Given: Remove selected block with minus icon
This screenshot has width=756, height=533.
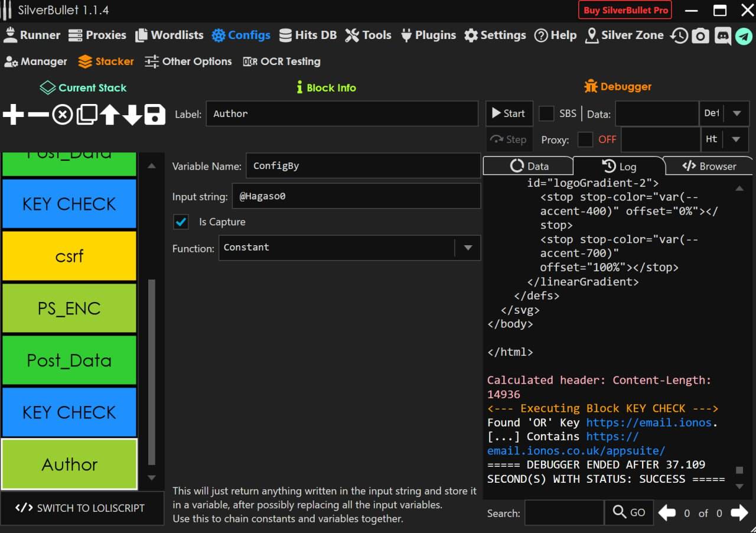Looking at the screenshot, I should (38, 115).
